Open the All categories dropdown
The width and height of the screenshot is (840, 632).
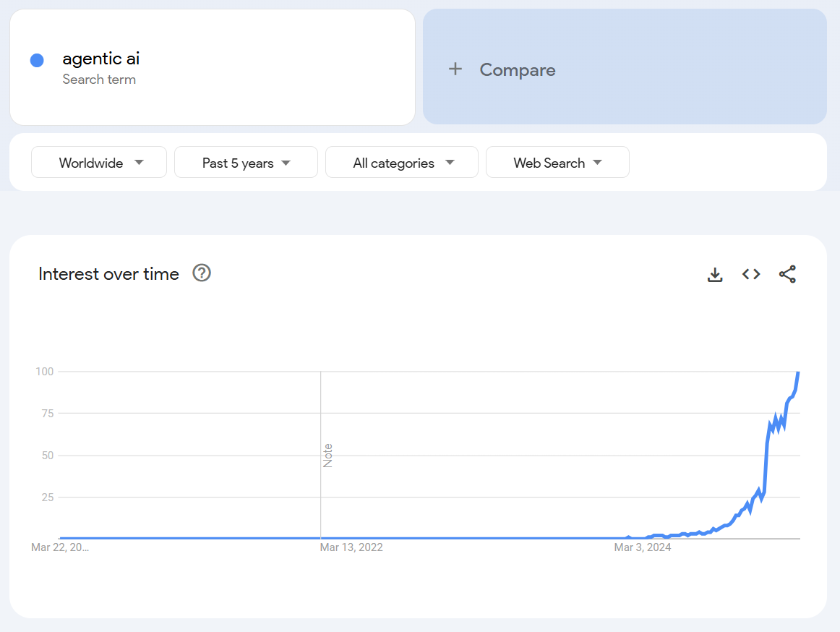(401, 162)
